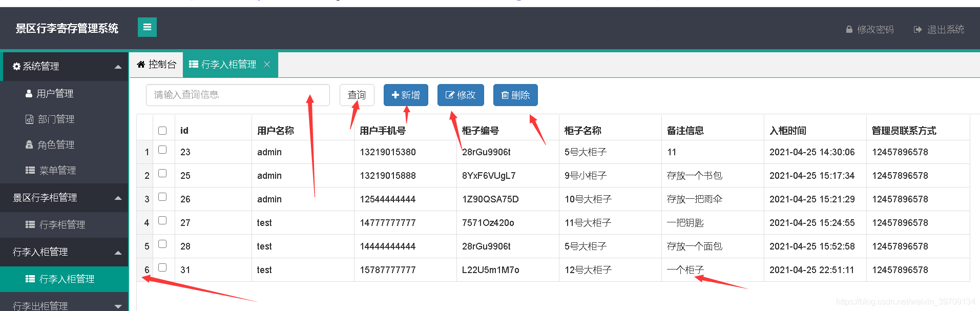Click the gear icon of 系统管理
The image size is (980, 311).
pyautogui.click(x=16, y=67)
